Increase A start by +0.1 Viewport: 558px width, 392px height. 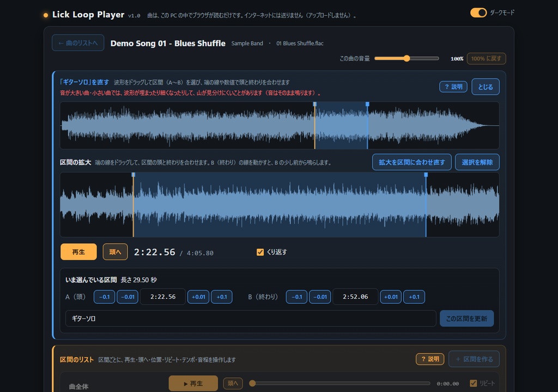222,297
